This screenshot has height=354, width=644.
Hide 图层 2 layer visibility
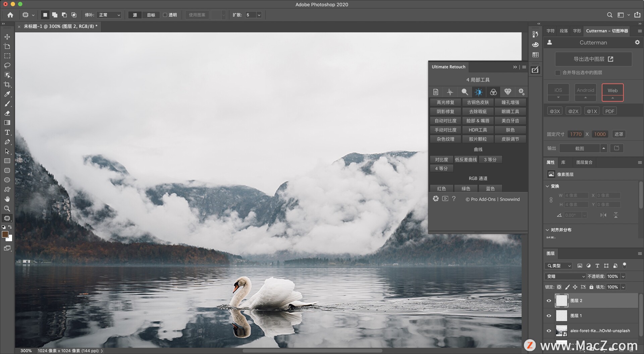[x=549, y=301]
